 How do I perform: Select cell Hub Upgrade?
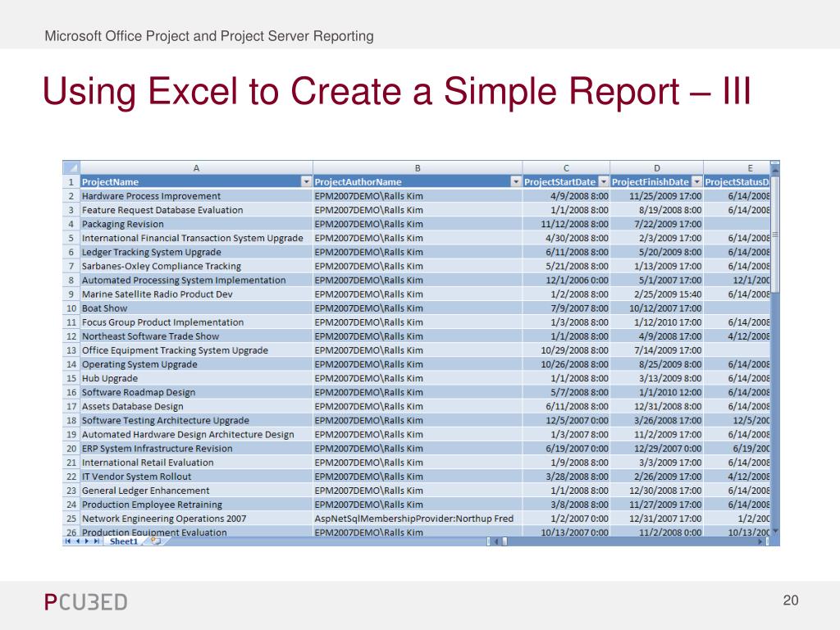(196, 378)
